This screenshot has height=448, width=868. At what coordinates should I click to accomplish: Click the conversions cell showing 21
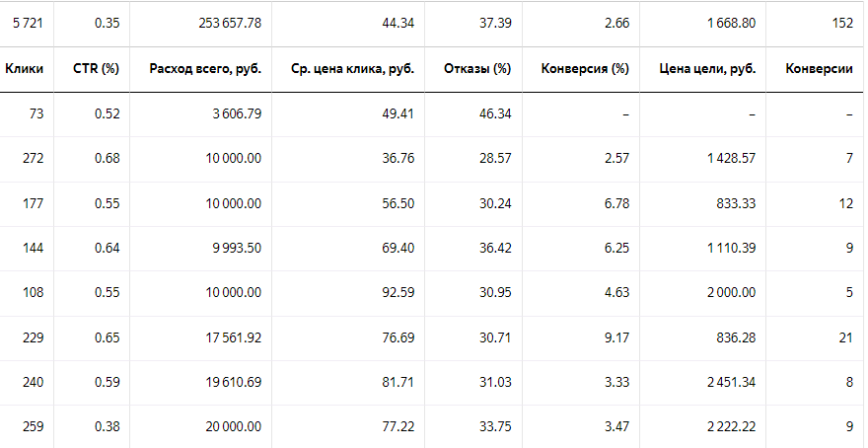[846, 337]
